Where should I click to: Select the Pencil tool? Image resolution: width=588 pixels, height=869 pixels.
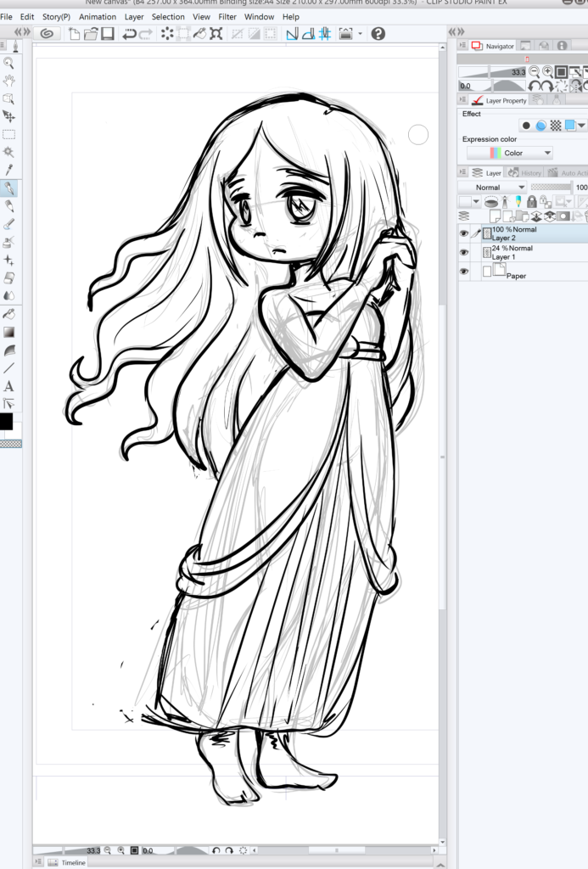click(x=8, y=206)
